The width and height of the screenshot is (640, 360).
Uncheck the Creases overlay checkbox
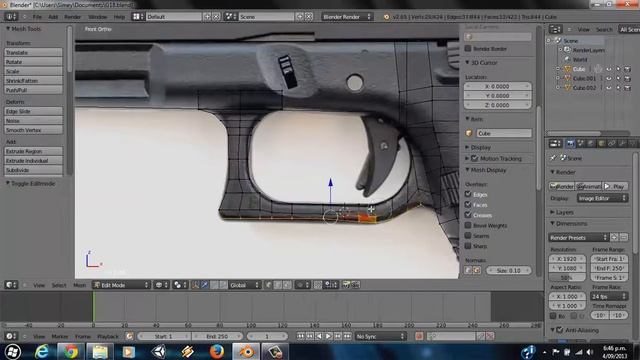(x=468, y=215)
